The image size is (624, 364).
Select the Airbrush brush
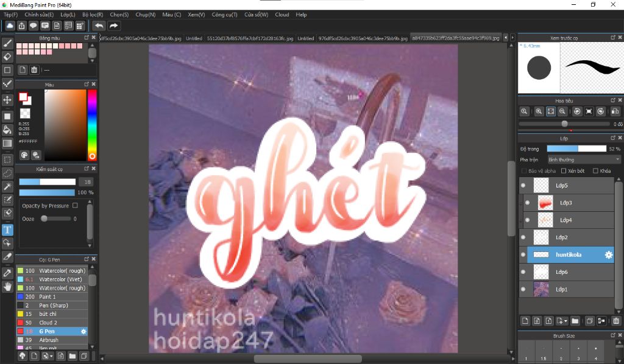pos(52,340)
